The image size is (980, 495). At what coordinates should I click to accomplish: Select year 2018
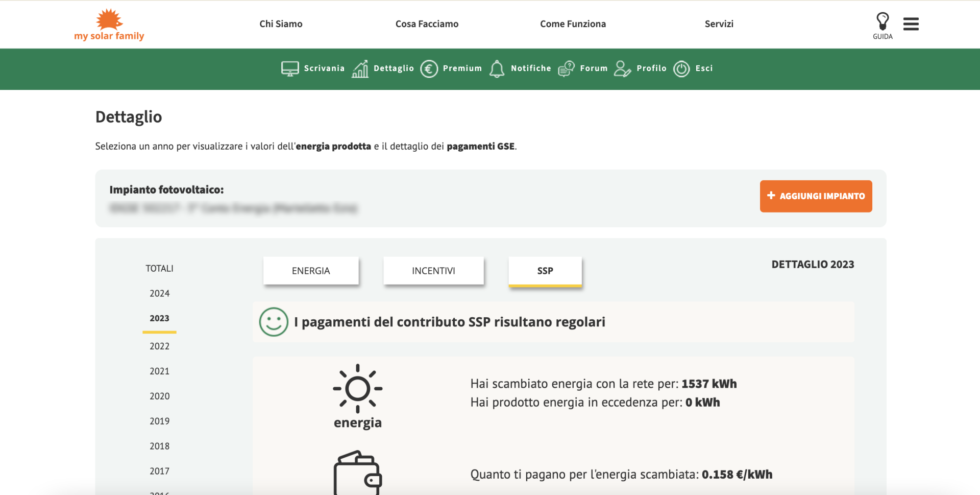(x=159, y=446)
